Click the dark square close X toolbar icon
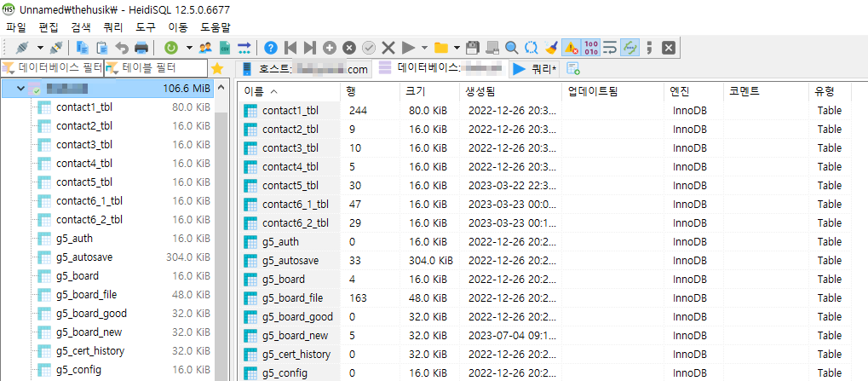The height and width of the screenshot is (381, 868). (x=669, y=48)
